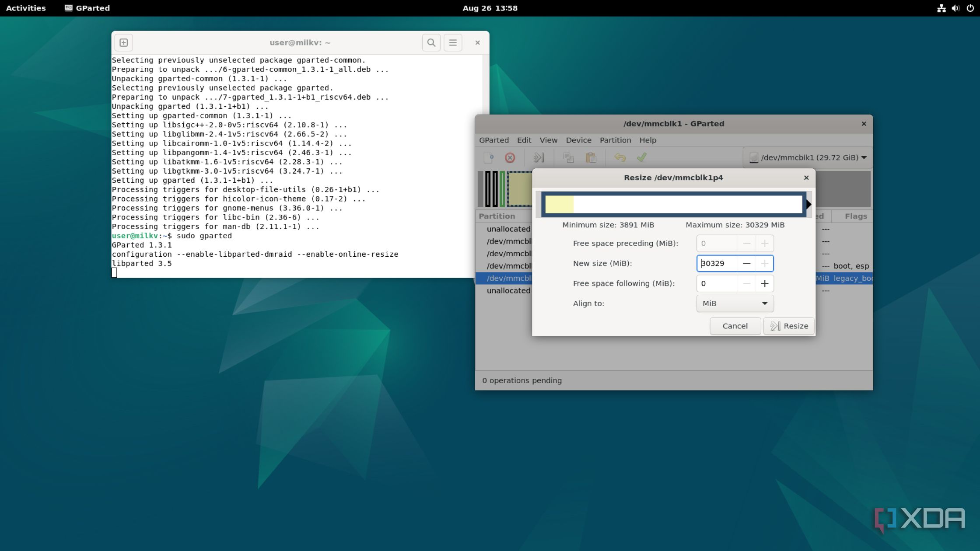Add a new terminal tab
This screenshot has height=551, width=980.
point(124,42)
